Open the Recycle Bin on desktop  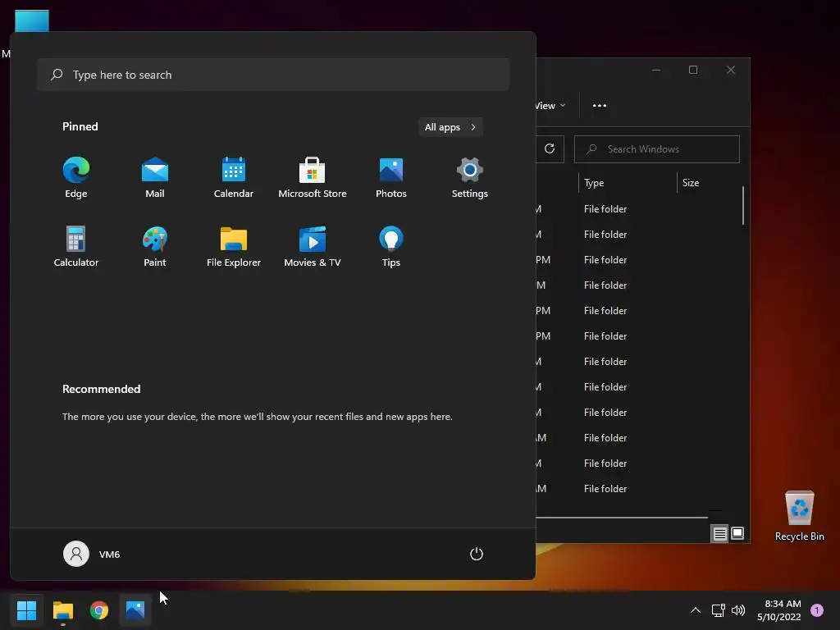pos(799,516)
